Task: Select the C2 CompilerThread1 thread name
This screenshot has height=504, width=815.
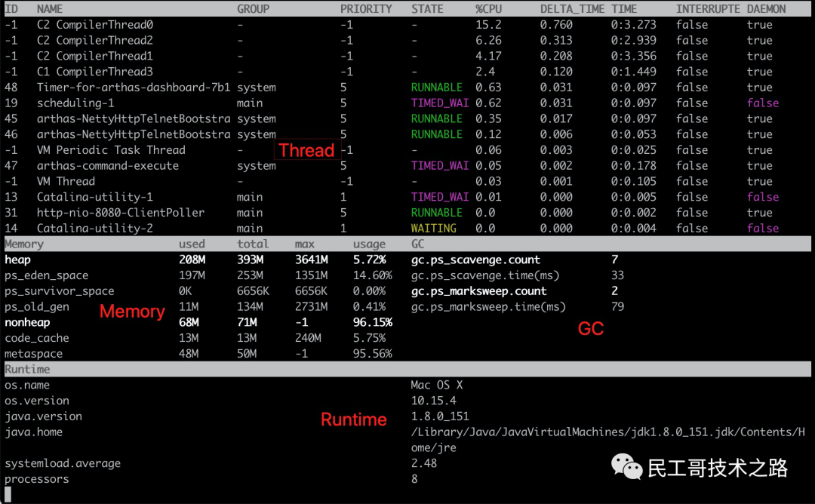Action: point(95,56)
